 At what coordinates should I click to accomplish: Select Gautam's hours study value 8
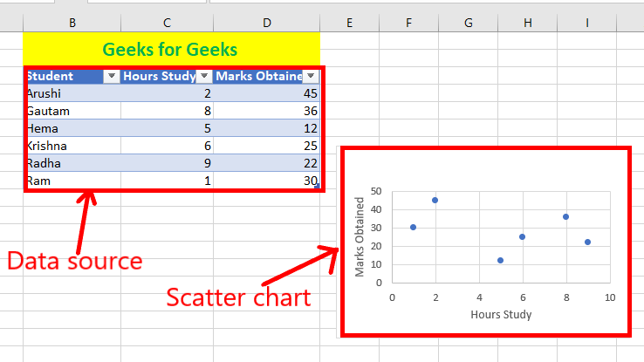[x=168, y=111]
